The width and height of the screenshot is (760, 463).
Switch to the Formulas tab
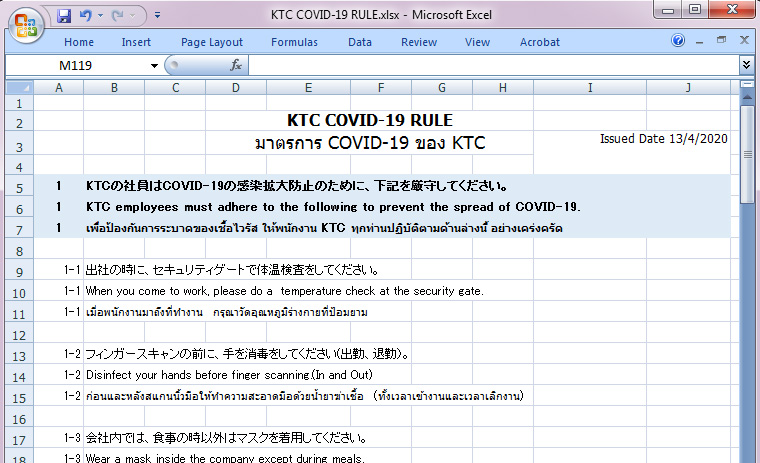click(x=294, y=42)
